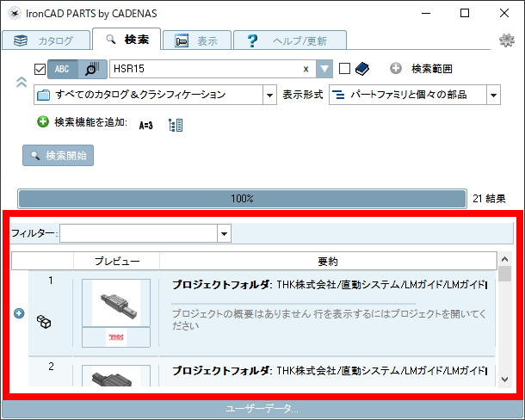Select ABC full-text search mode
525x420 pixels.
[x=62, y=70]
